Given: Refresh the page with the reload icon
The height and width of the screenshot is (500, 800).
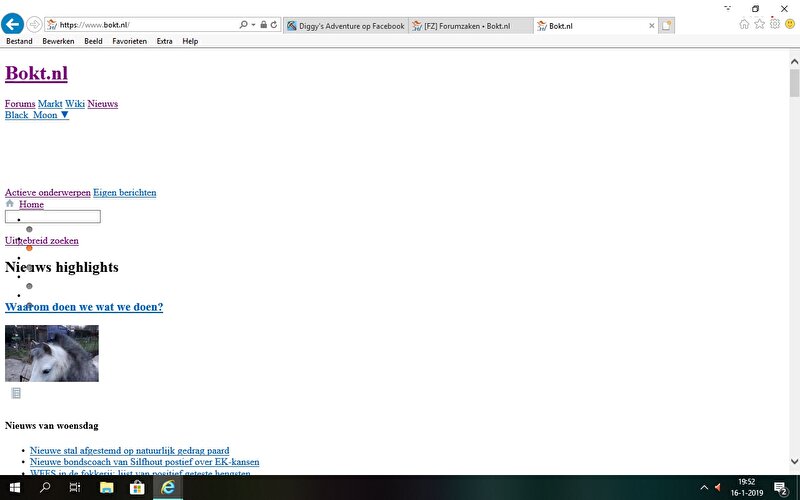Looking at the screenshot, I should pos(274,24).
